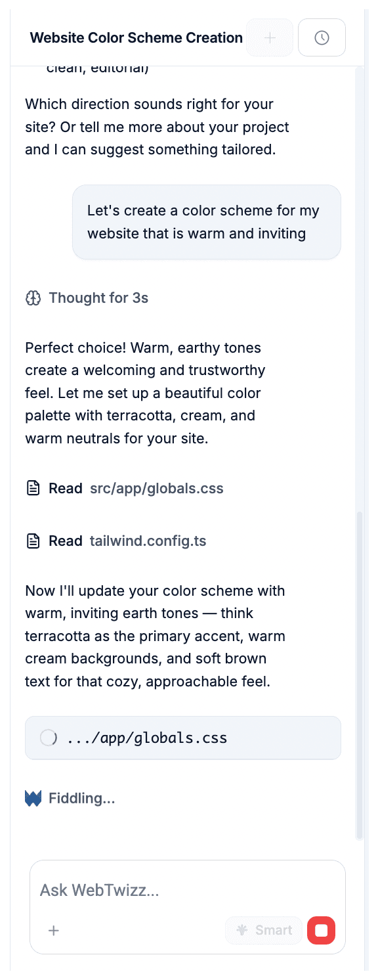378x980 pixels.
Task: Click the document icon before Read src/app/globals.css
Action: click(x=32, y=488)
